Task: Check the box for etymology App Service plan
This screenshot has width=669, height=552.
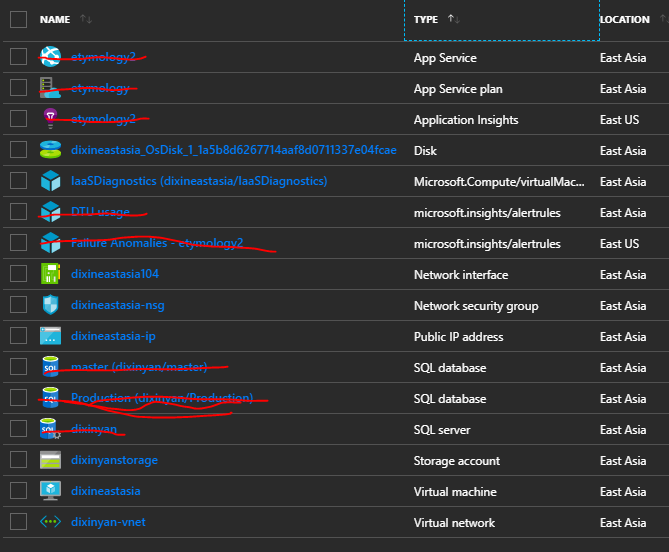Action: point(18,87)
